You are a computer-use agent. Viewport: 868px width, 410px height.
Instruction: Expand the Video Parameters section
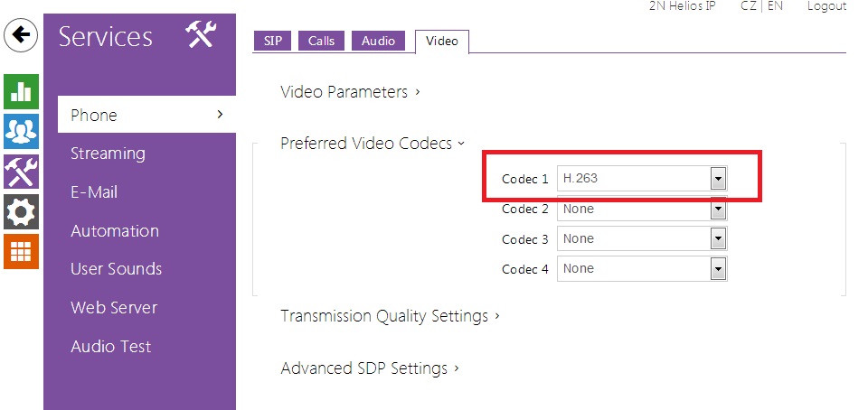pos(351,91)
